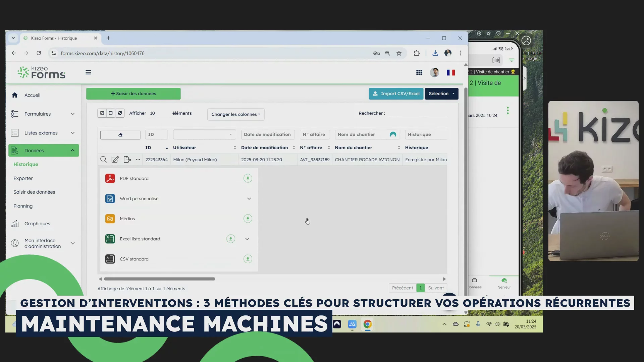Download the PDF standard export

(x=248, y=178)
